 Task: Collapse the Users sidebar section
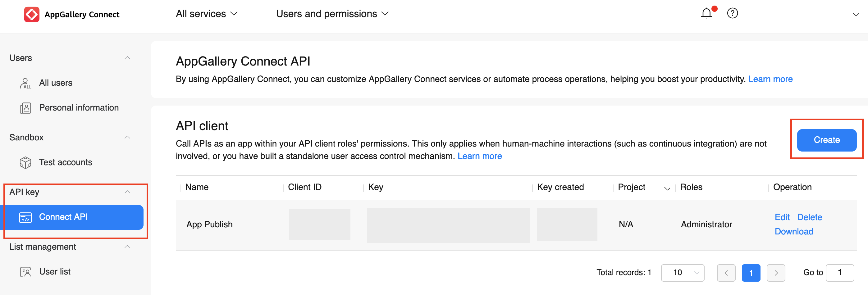[127, 58]
